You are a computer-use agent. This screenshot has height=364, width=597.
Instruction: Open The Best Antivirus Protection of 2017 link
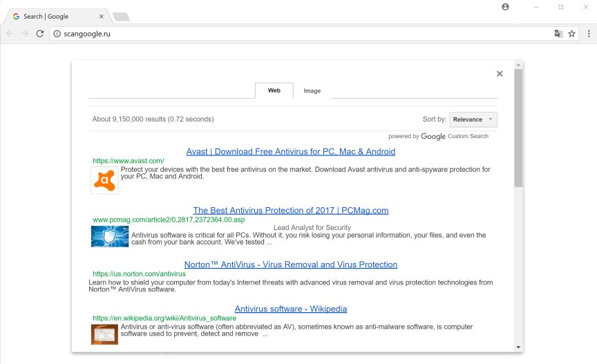coord(290,211)
